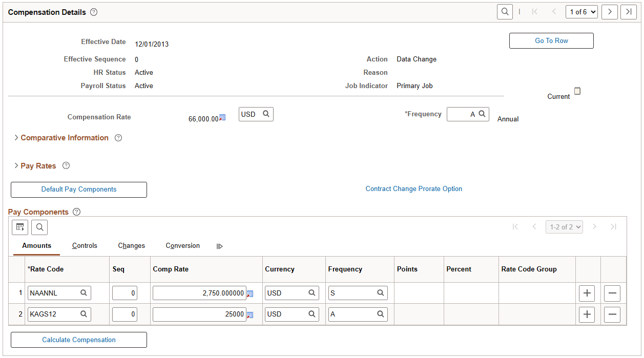Screen dimensions: 644x358
Task: Follow the Contract Change Prorate Option link
Action: (413, 188)
